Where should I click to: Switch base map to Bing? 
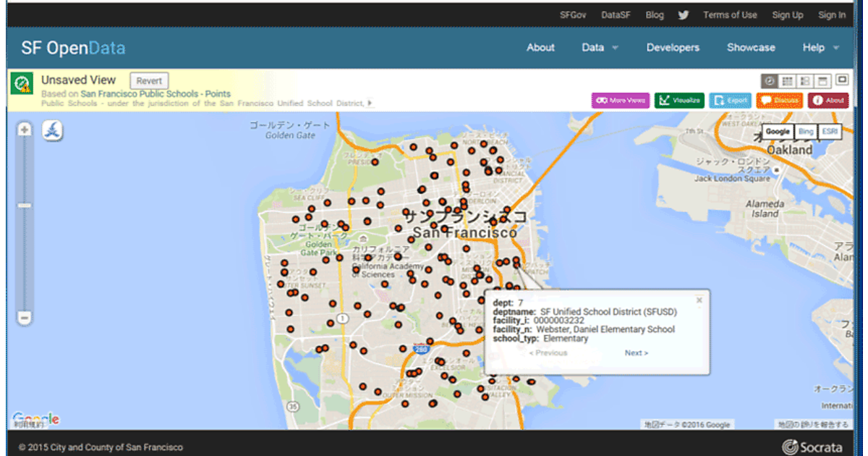[x=805, y=132]
